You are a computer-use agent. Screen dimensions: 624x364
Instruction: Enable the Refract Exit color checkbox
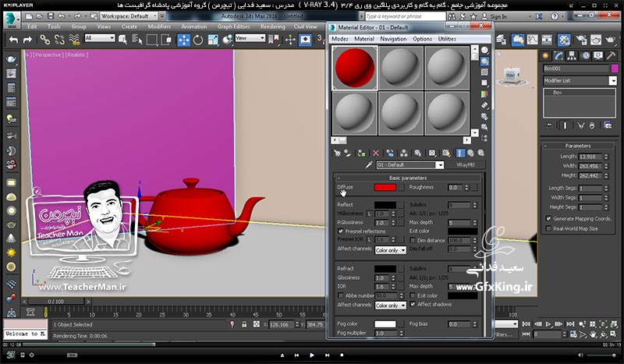click(413, 295)
